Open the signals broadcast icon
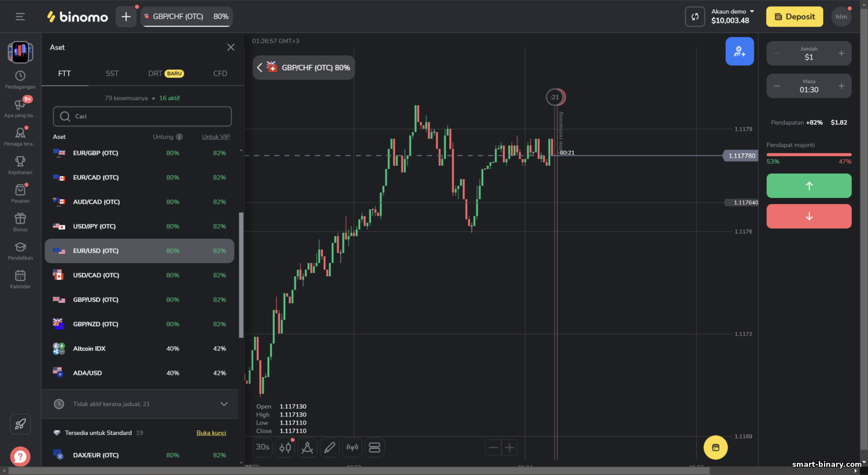The image size is (868, 475). point(352,447)
